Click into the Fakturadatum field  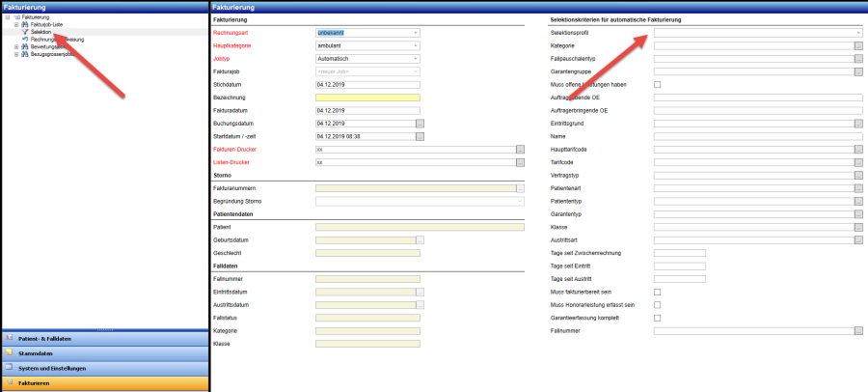(367, 110)
